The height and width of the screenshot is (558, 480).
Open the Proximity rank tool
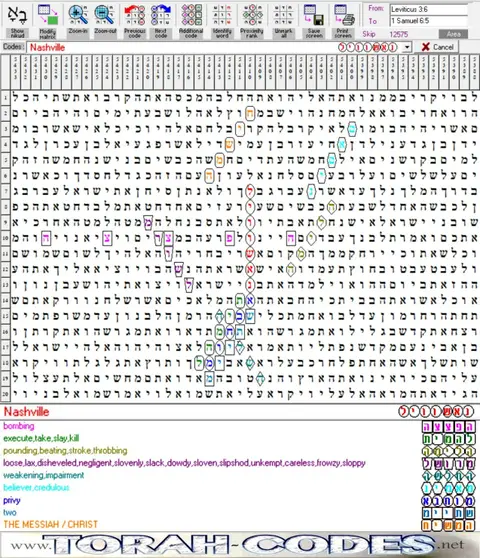(252, 15)
